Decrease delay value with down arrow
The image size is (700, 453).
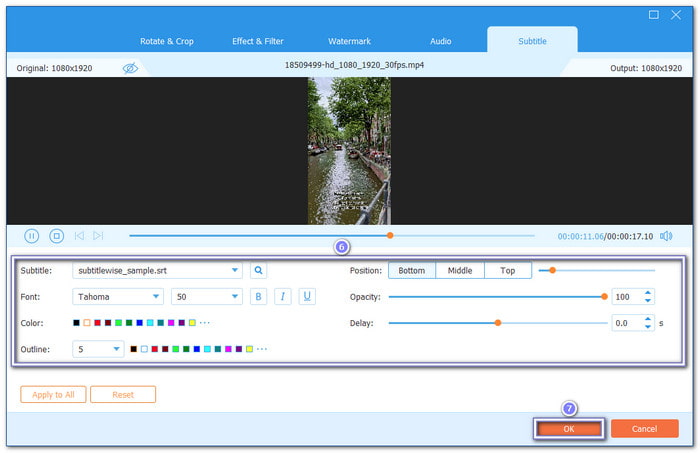pyautogui.click(x=647, y=327)
